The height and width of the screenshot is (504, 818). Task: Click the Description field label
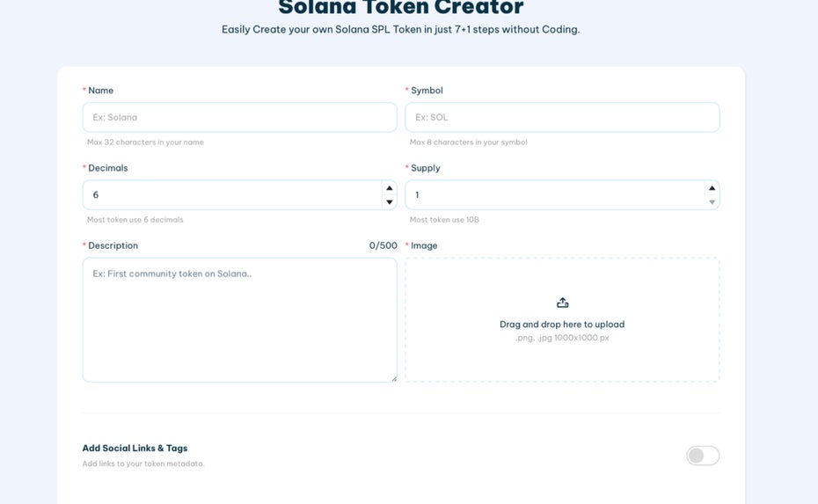click(x=113, y=245)
